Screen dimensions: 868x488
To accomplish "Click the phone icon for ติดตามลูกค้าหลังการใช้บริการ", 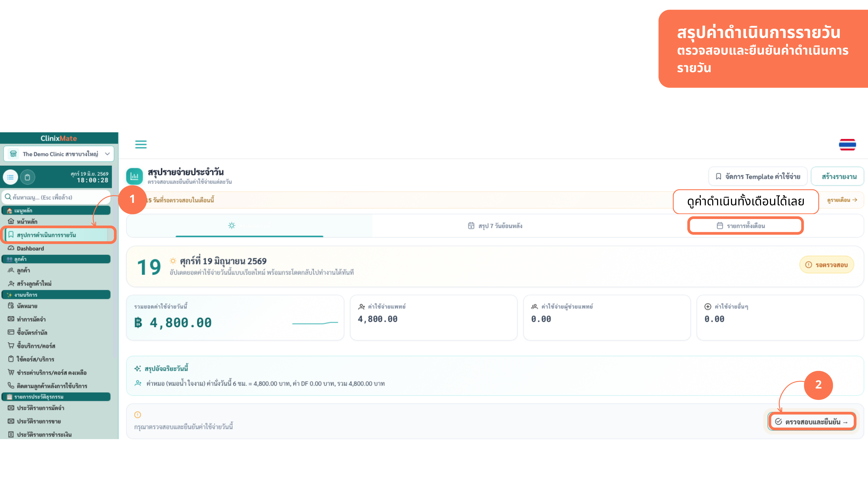I will click(x=11, y=386).
